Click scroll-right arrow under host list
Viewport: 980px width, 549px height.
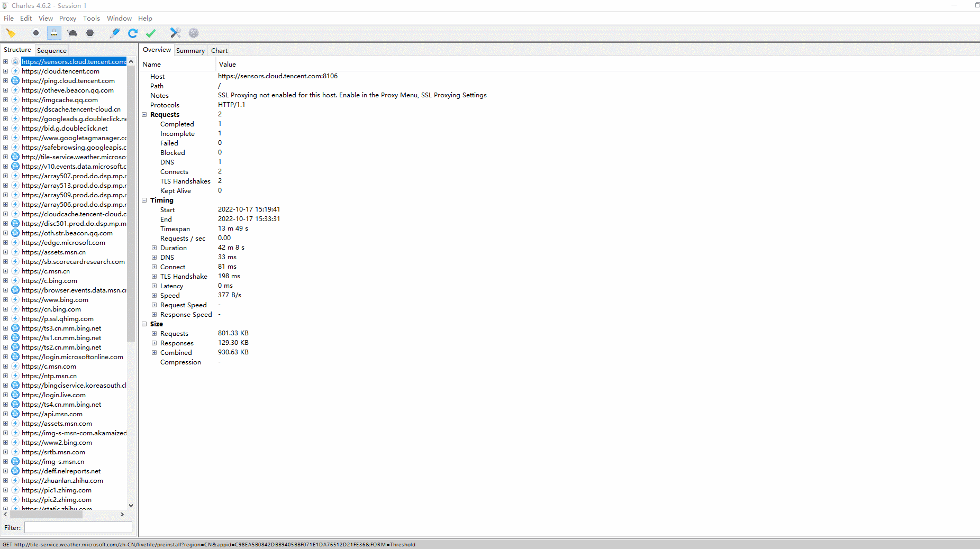point(122,514)
